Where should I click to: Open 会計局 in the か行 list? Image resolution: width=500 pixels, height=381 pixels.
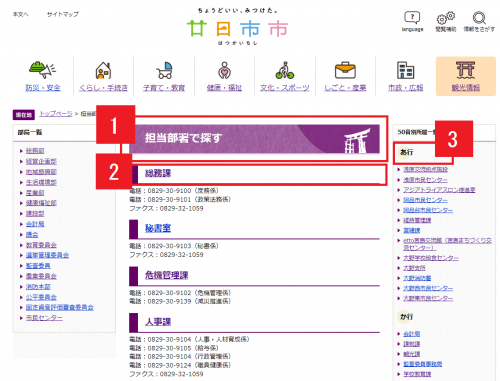coord(412,334)
